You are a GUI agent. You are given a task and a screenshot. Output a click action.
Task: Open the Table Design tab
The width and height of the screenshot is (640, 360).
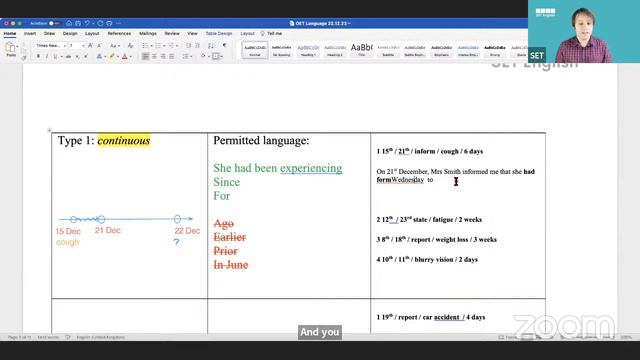(219, 33)
